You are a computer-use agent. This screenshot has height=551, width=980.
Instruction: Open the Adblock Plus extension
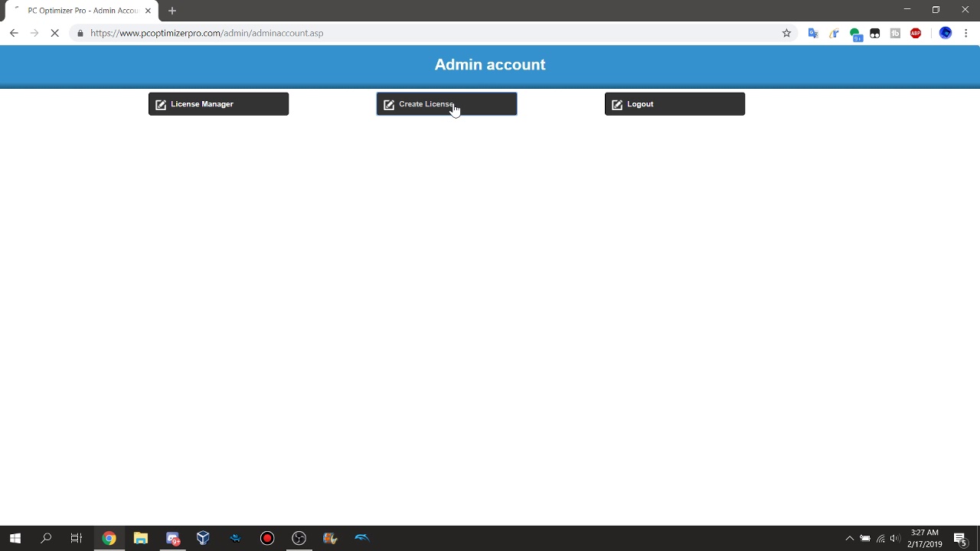tap(916, 33)
